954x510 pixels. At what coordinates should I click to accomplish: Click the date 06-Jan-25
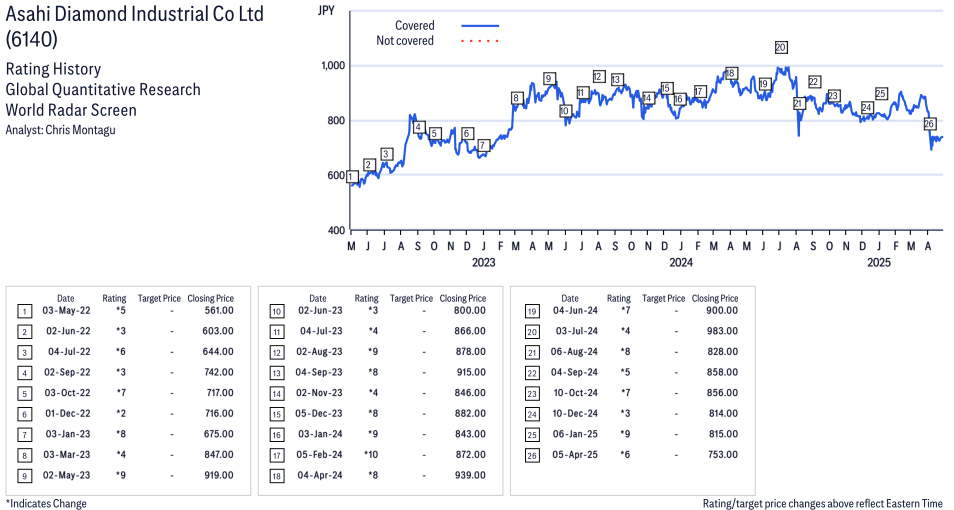[x=575, y=434]
